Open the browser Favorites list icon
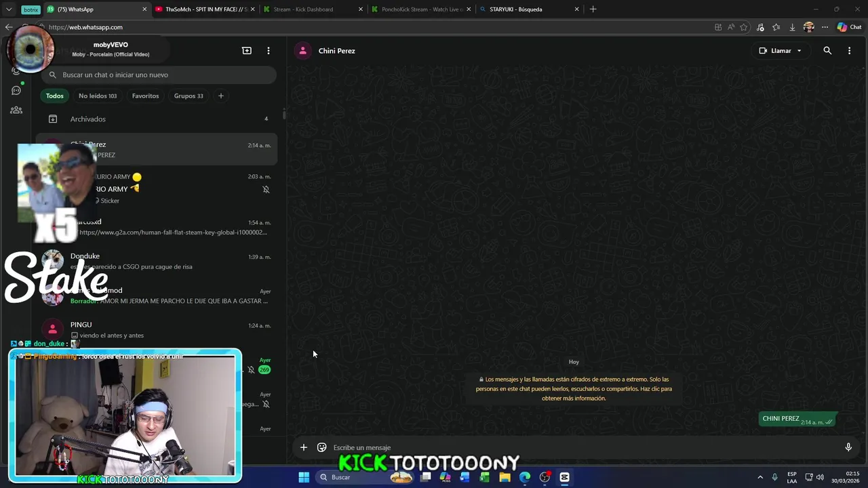 tap(776, 27)
